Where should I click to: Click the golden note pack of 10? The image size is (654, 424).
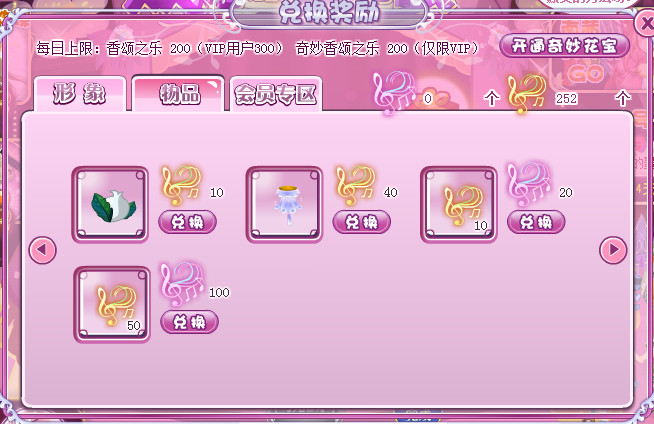(459, 204)
